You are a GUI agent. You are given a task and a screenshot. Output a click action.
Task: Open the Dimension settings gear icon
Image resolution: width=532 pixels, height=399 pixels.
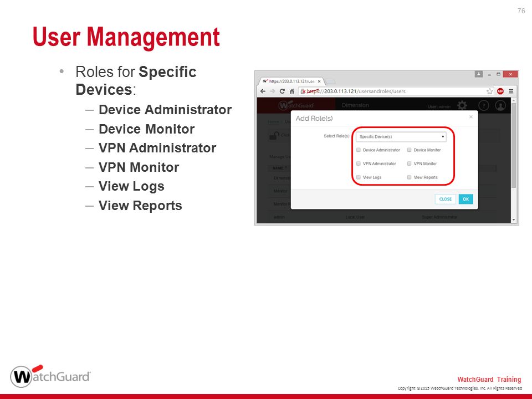(x=462, y=105)
